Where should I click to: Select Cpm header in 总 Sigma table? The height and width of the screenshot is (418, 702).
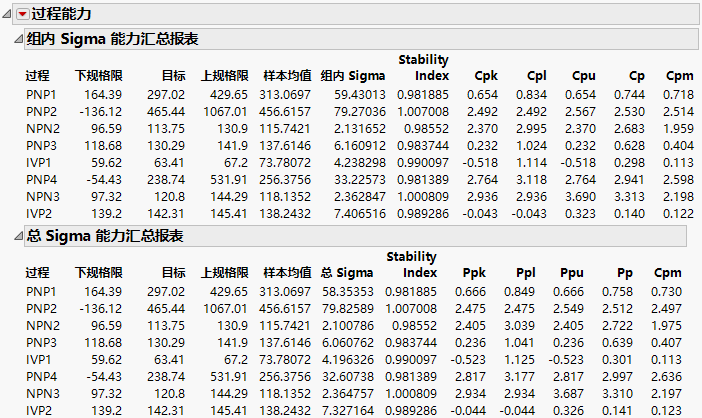668,273
